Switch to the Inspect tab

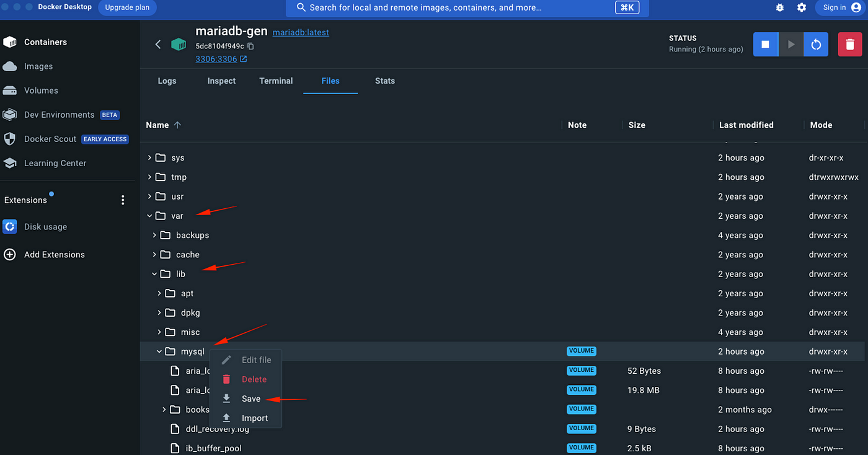[221, 81]
